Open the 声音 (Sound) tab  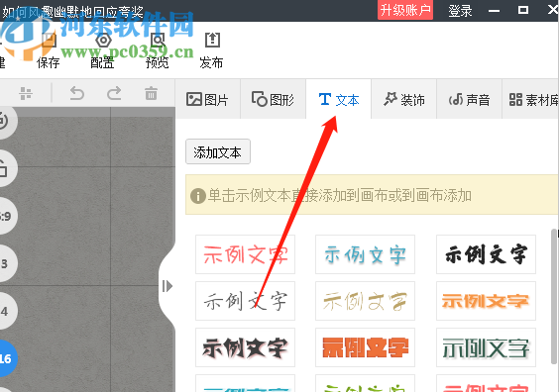[x=469, y=99]
